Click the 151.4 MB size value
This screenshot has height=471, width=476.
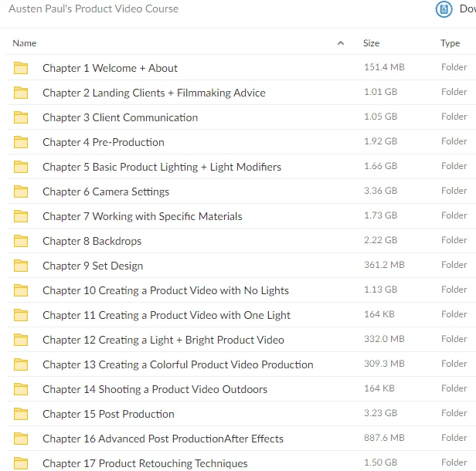point(384,67)
